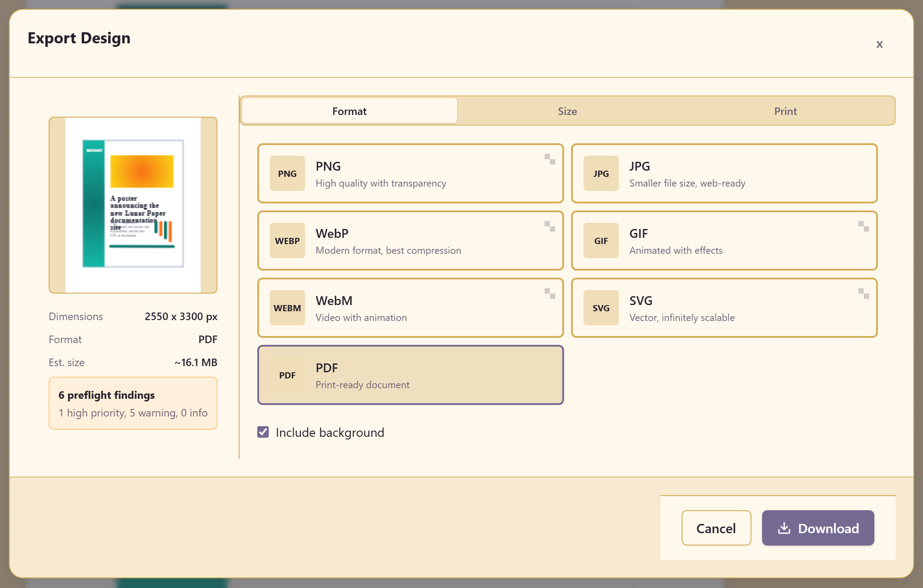
Task: Click transparency indicator on SVG card
Action: pyautogui.click(x=864, y=294)
